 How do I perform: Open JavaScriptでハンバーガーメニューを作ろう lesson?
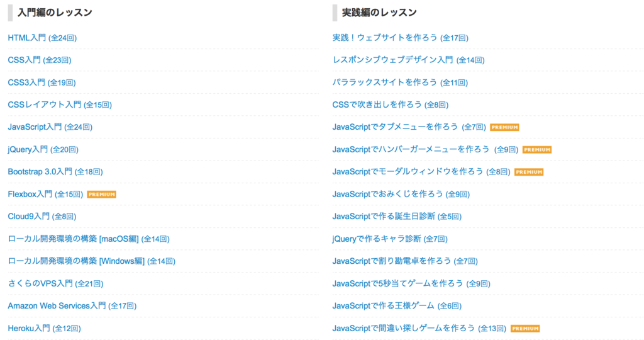click(426, 149)
